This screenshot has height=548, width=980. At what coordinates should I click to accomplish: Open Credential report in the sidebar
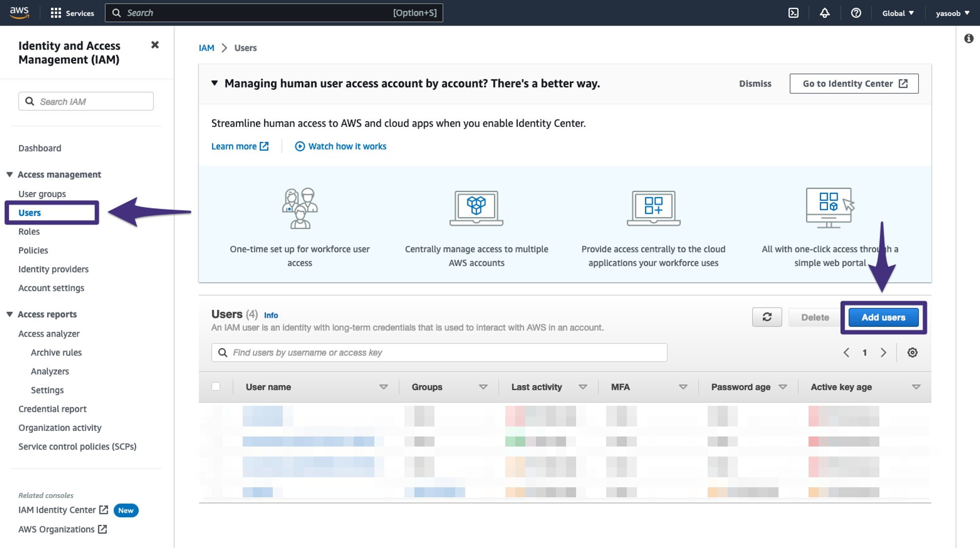pyautogui.click(x=52, y=409)
